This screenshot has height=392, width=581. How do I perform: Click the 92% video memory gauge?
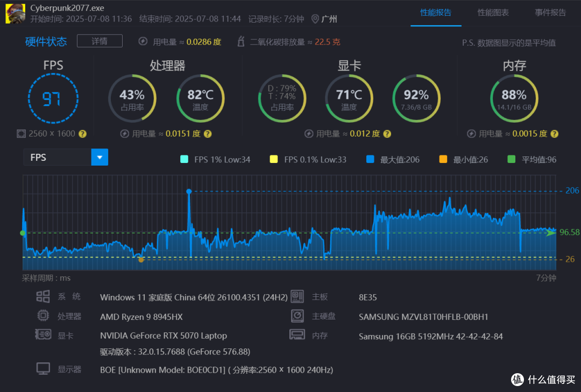(416, 98)
